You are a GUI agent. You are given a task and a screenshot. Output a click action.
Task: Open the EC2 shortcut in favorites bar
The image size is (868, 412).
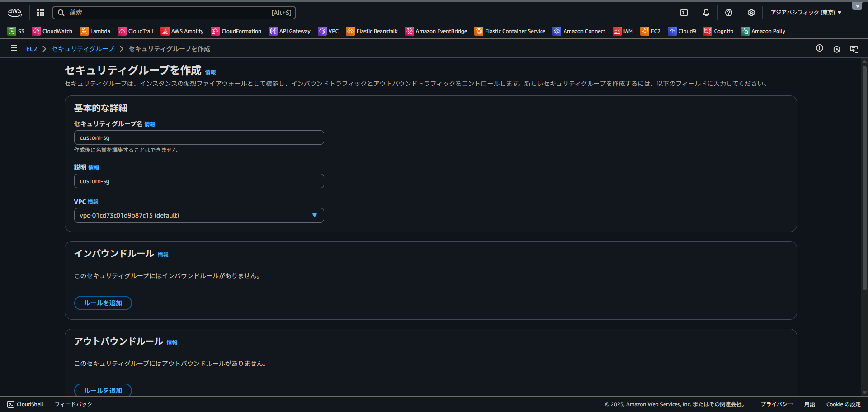(651, 31)
